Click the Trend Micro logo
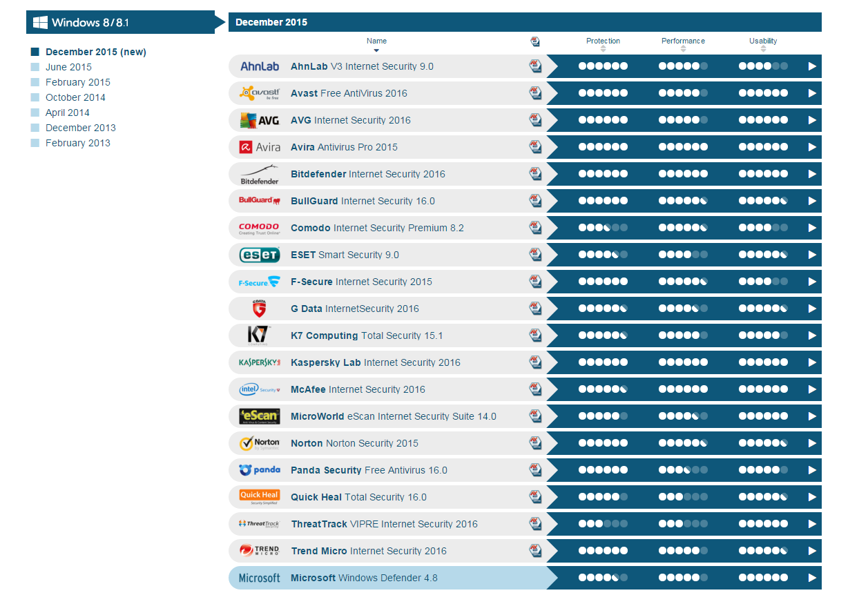 click(x=259, y=551)
